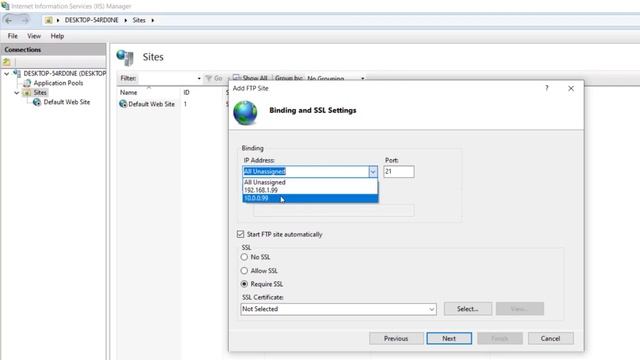Open the SSL Certificate dropdown
This screenshot has width=640, height=360.
pos(431,309)
